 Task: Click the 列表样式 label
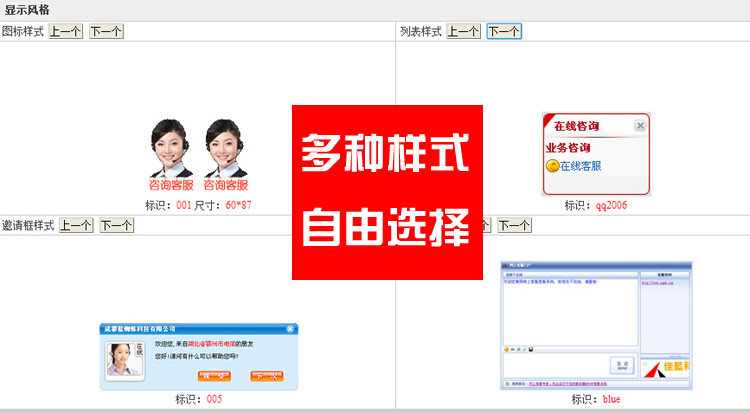420,32
